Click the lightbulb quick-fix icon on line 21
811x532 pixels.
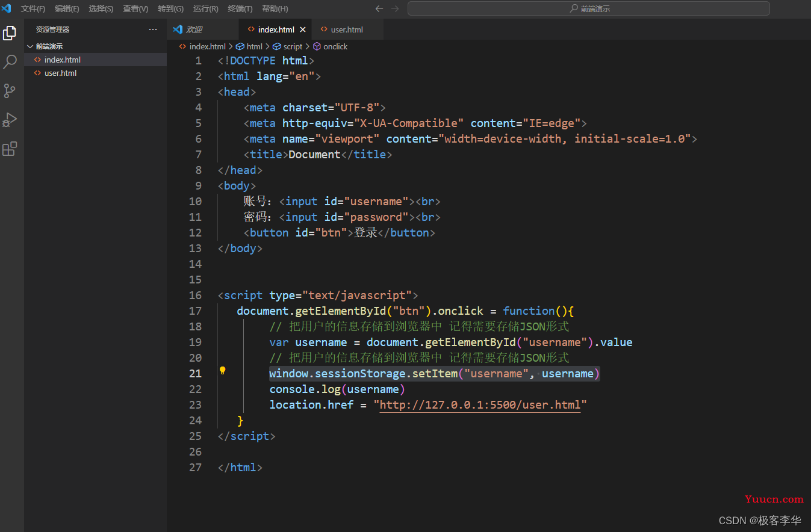point(222,371)
